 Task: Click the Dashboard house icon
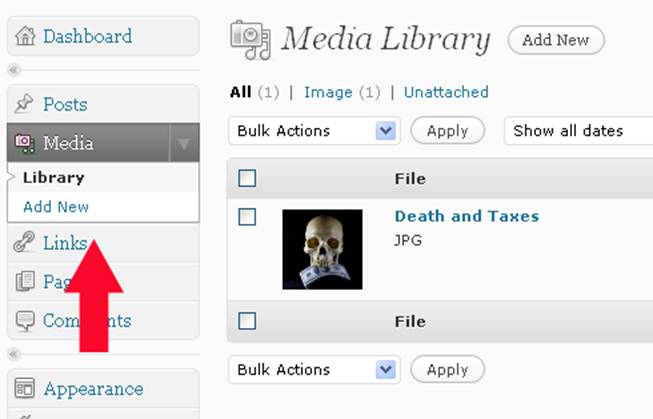25,35
